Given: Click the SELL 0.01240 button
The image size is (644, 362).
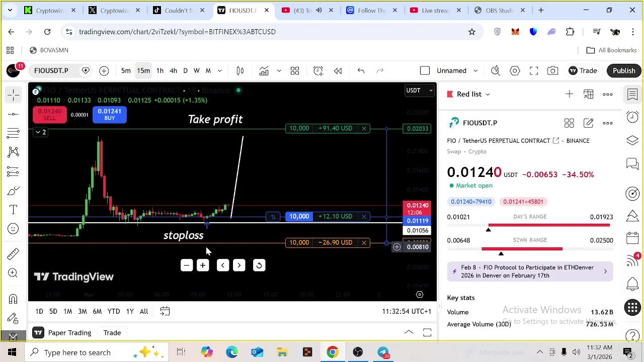Looking at the screenshot, I should point(49,115).
